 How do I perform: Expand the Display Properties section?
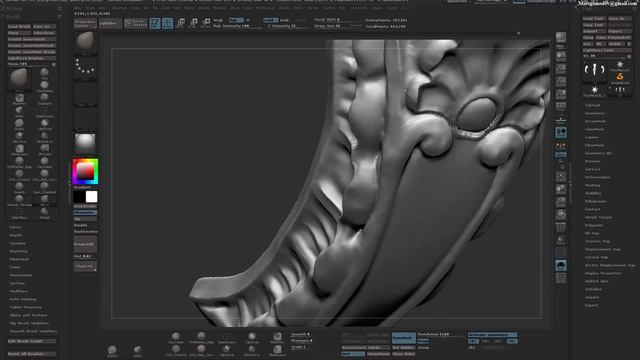[x=604, y=273]
